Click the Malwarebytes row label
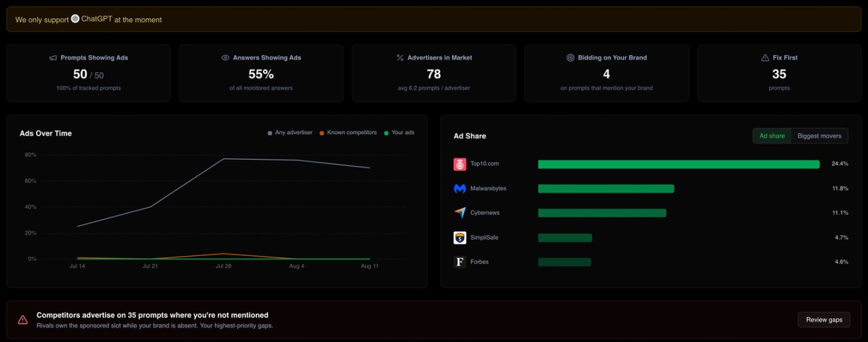Viewport: 868px width, 342px height. (x=488, y=188)
